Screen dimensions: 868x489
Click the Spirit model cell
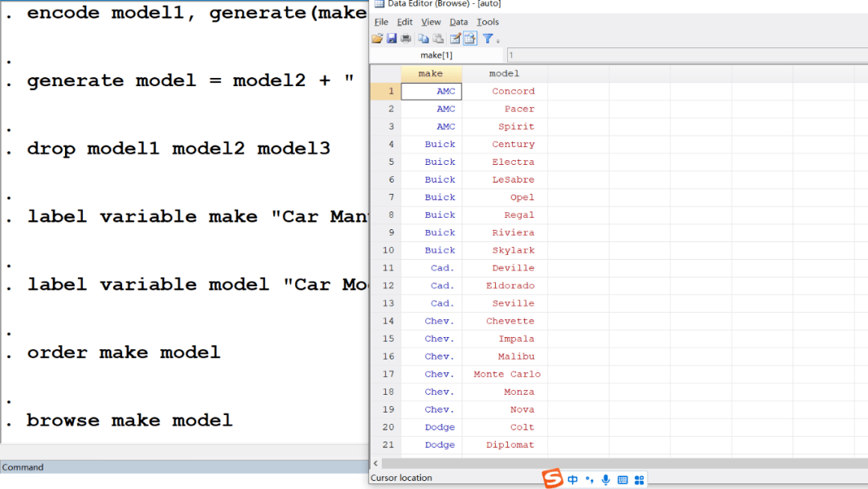pos(505,126)
